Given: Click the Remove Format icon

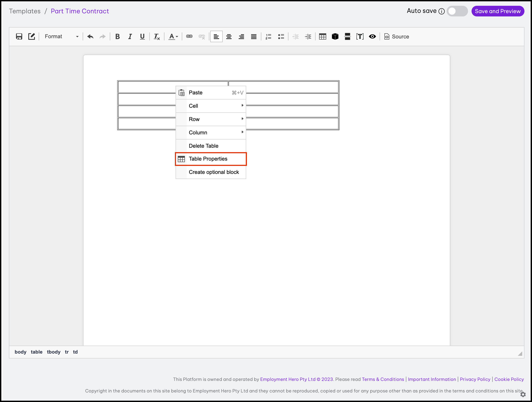Looking at the screenshot, I should coord(157,37).
